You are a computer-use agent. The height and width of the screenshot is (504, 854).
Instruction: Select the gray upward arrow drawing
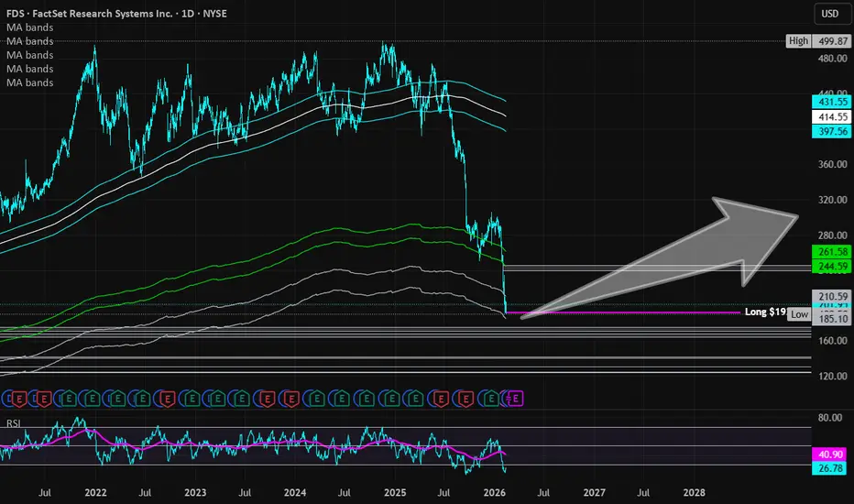pyautogui.click(x=696, y=257)
